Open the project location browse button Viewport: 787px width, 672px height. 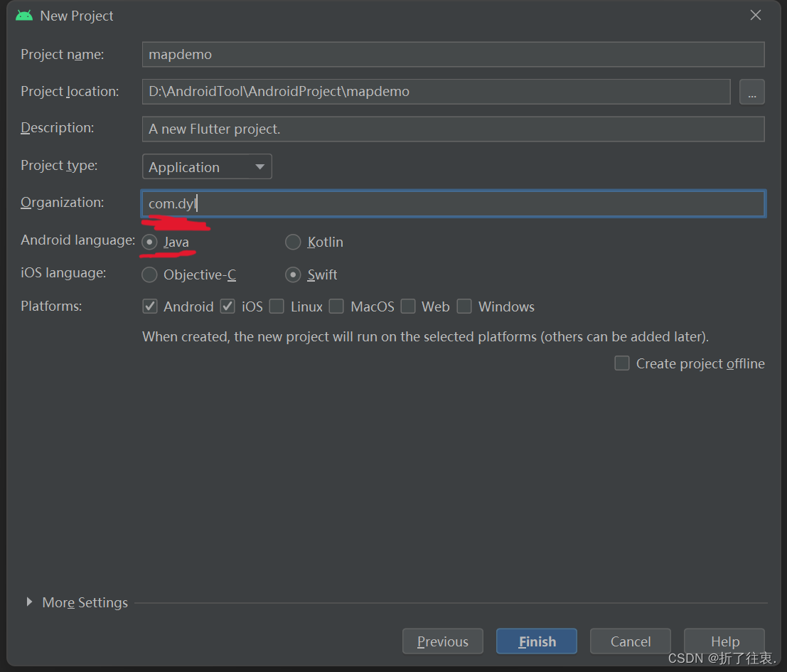[752, 92]
